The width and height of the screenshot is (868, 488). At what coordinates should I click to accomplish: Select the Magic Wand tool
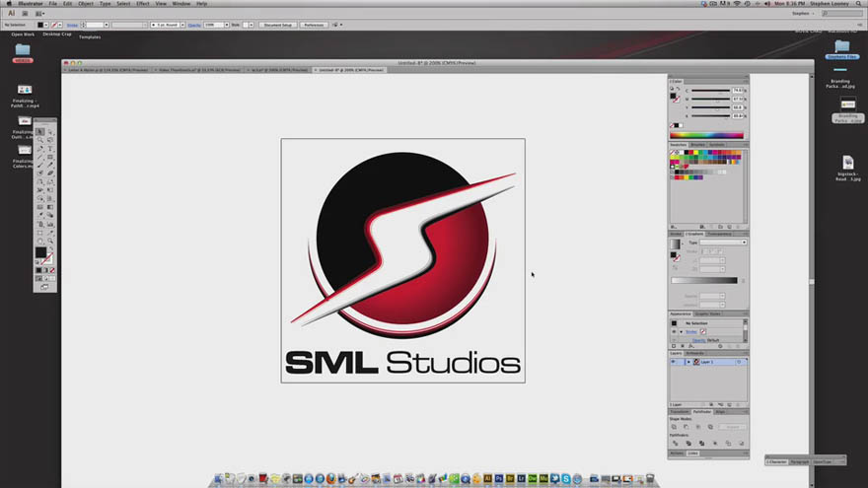click(40, 139)
